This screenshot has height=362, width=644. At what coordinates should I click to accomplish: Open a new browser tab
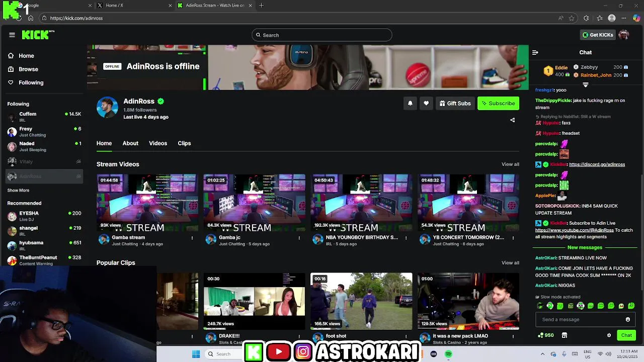pos(261,6)
